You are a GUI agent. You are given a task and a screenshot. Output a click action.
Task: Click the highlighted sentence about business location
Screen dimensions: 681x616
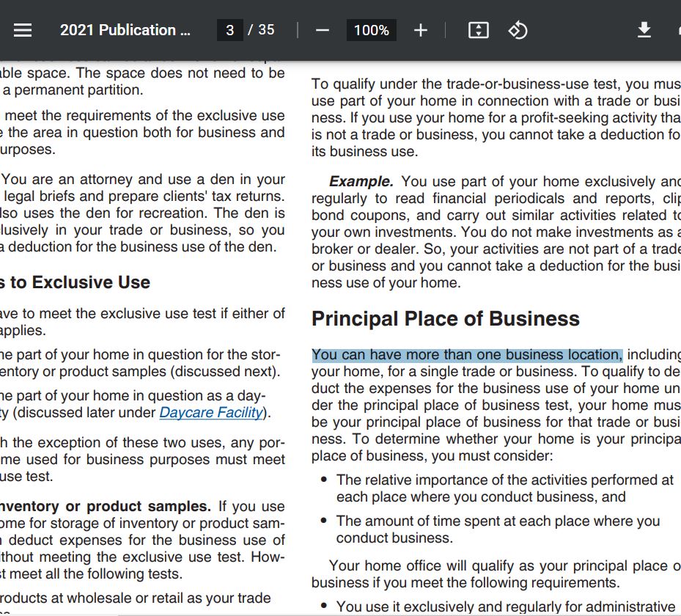(468, 355)
